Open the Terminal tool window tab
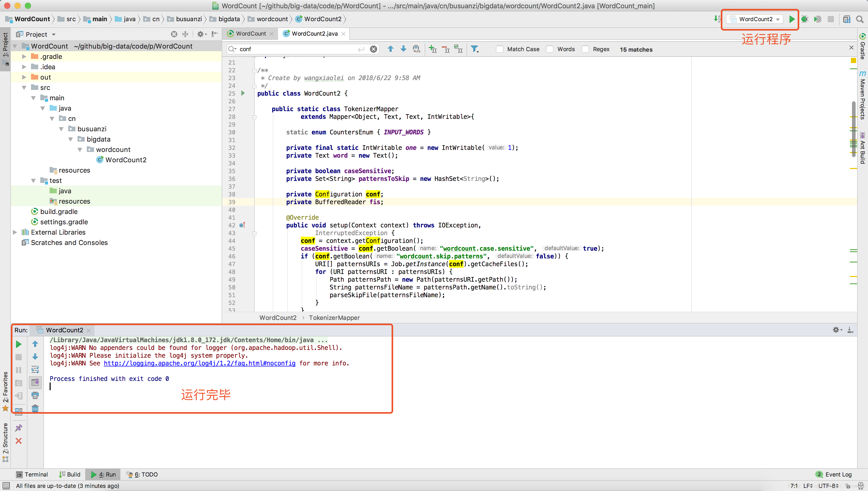 point(32,474)
